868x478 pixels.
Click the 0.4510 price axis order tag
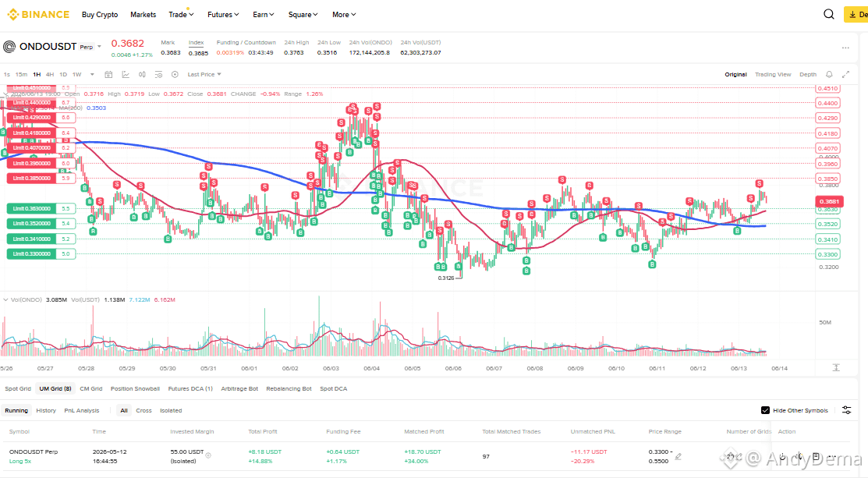click(827, 89)
